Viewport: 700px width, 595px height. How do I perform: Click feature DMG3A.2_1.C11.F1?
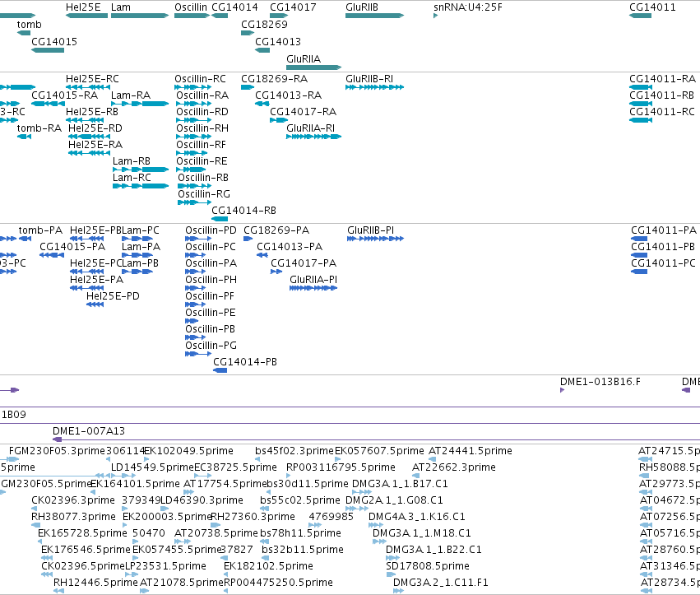tap(441, 583)
